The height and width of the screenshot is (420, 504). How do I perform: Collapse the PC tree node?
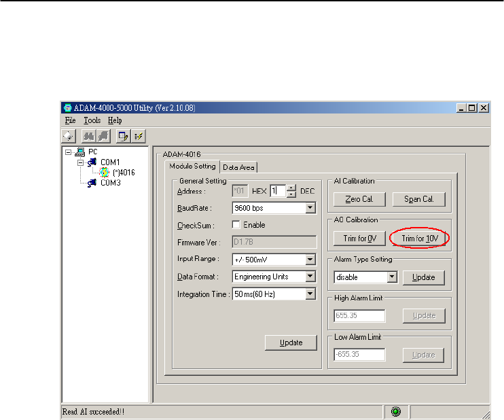click(68, 152)
